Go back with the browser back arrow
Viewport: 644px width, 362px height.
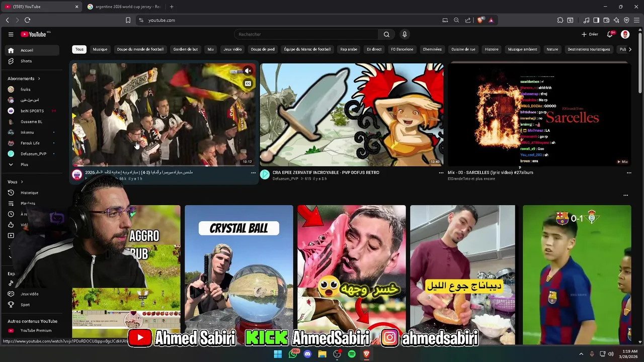tap(7, 20)
